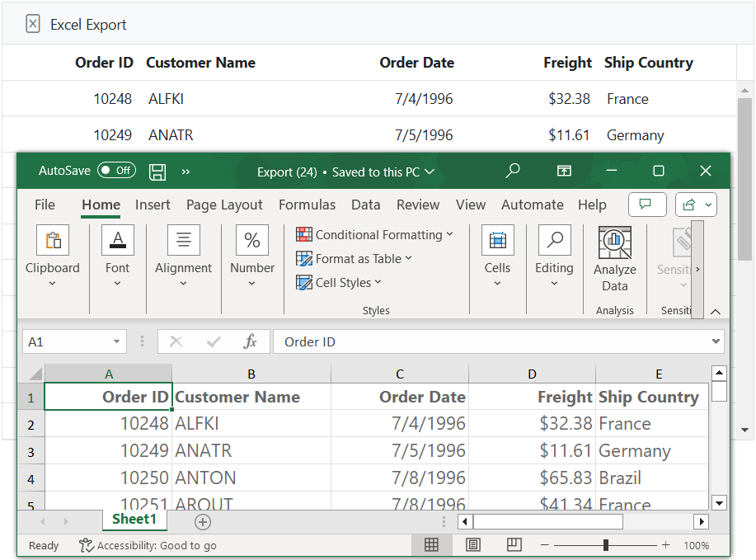The image size is (756, 560).
Task: Toggle the AutoSave switch
Action: click(116, 171)
